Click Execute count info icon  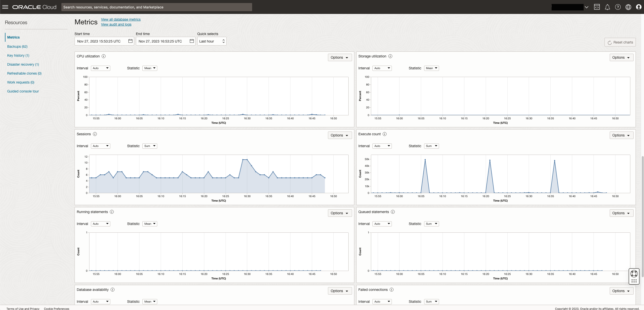385,134
